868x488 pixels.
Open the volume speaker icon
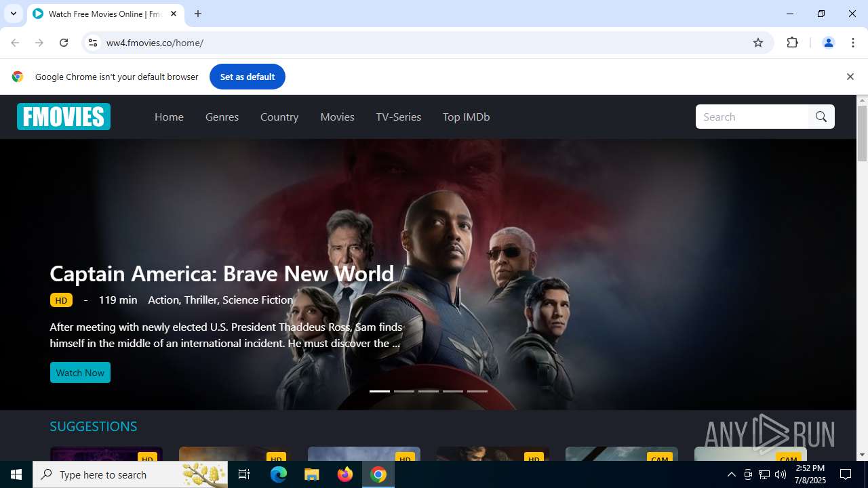[781, 474]
